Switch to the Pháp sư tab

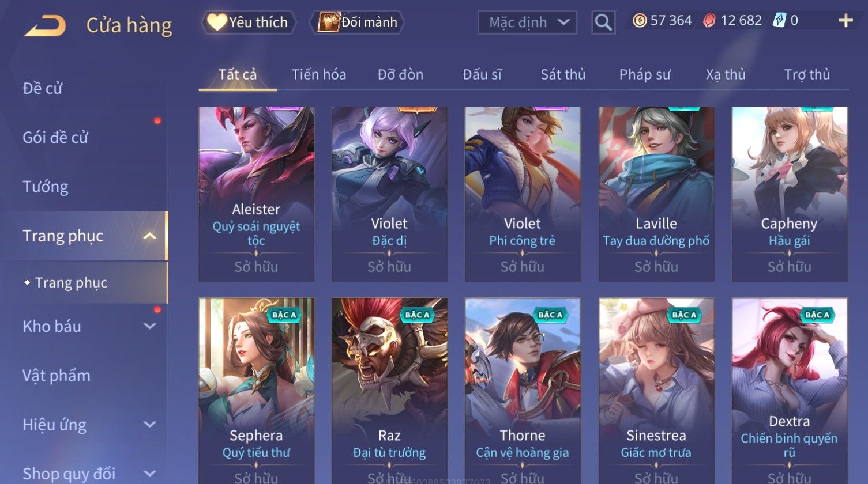coord(645,74)
